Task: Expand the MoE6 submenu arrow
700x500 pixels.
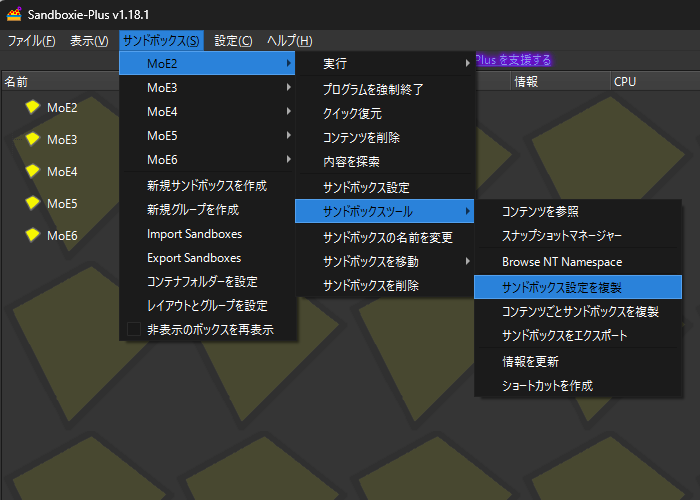Action: click(289, 159)
